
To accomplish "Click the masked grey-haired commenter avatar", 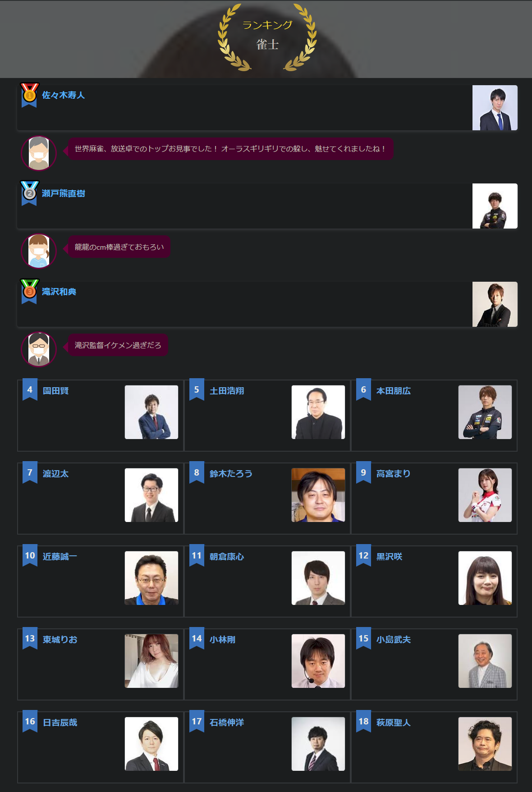I will pos(39,153).
